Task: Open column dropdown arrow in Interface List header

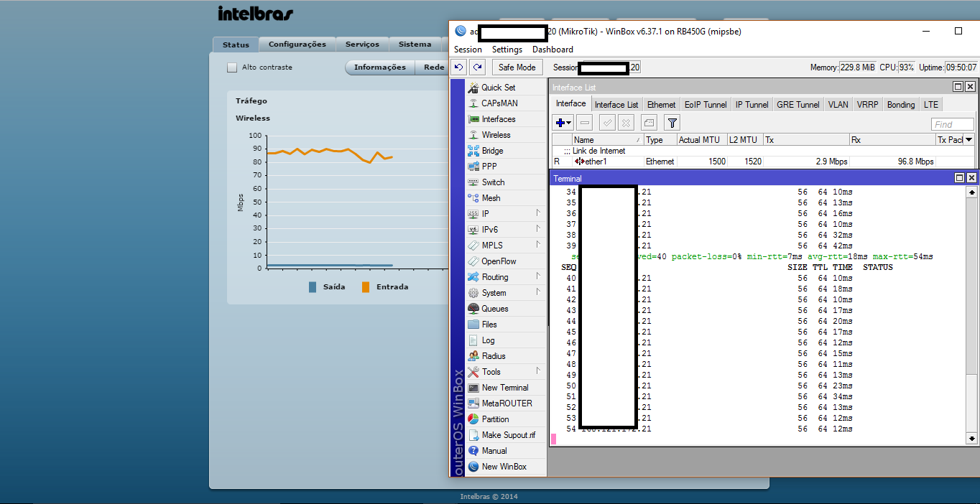Action: (x=969, y=140)
